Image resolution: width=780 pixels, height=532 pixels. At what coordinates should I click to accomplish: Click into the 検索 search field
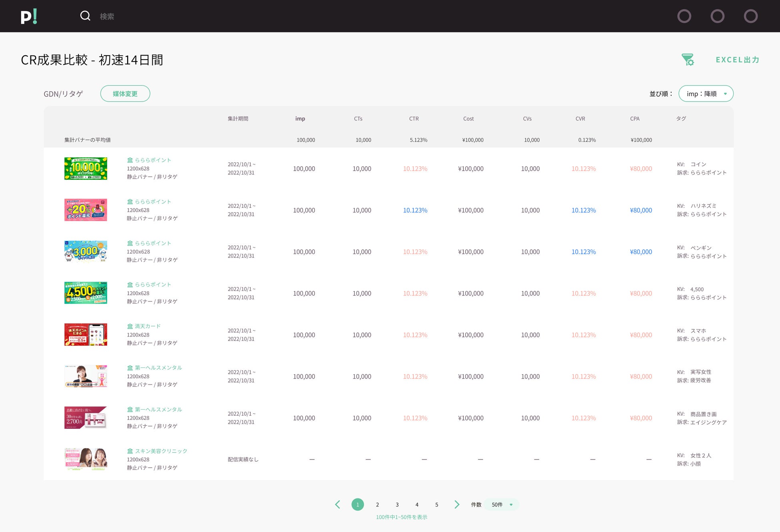107,16
